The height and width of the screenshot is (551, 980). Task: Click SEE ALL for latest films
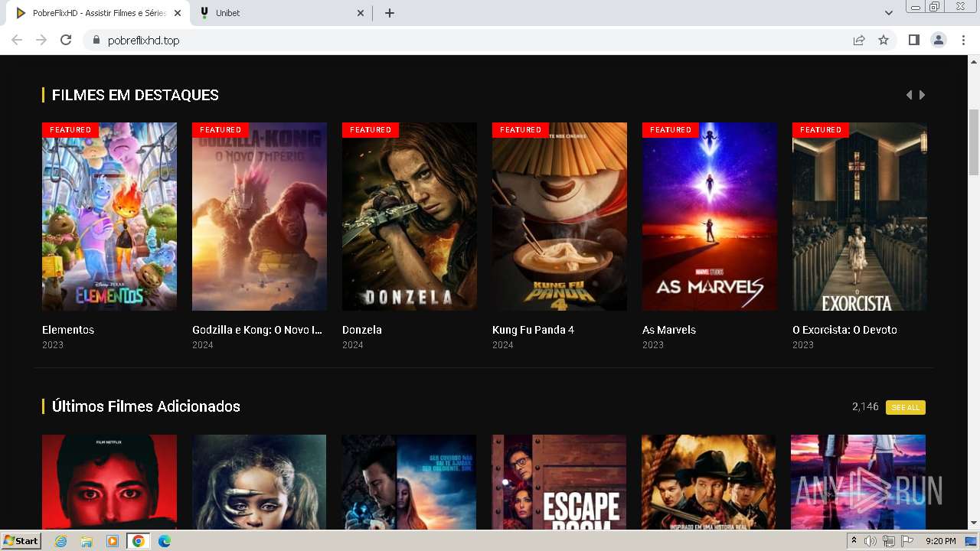(x=906, y=407)
